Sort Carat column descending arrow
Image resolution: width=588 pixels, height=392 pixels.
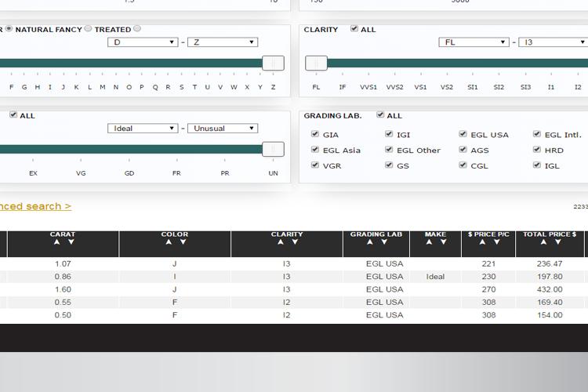(x=71, y=242)
